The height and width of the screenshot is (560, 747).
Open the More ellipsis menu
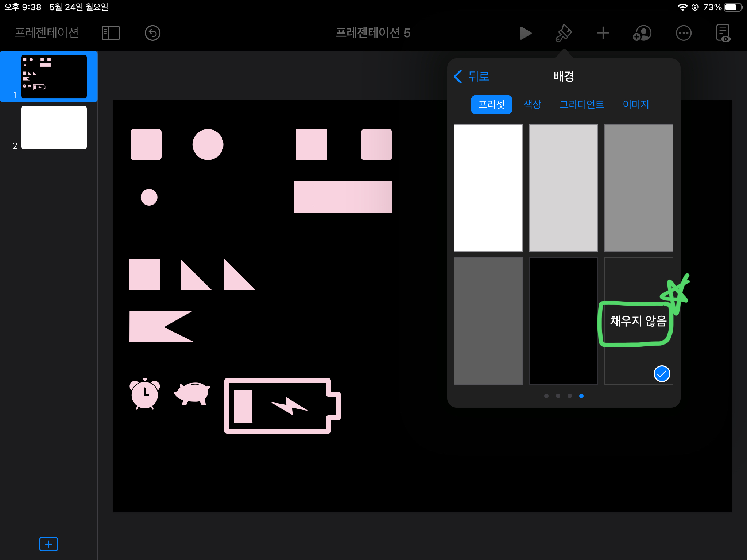tap(684, 33)
